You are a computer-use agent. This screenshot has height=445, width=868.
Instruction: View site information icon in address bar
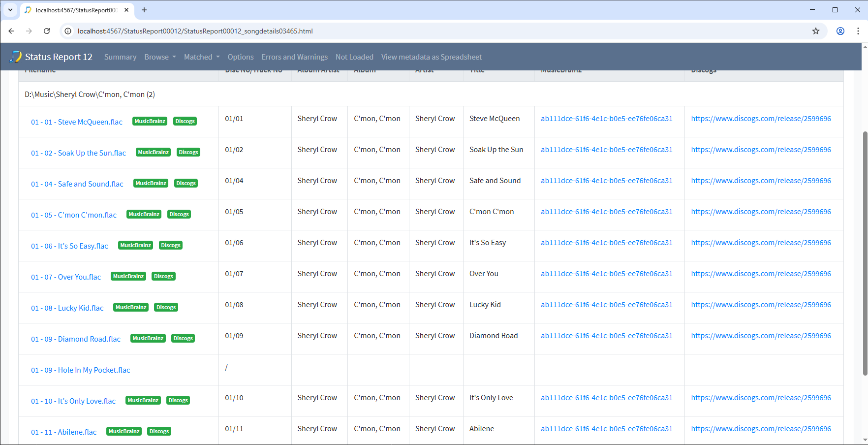[x=68, y=31]
